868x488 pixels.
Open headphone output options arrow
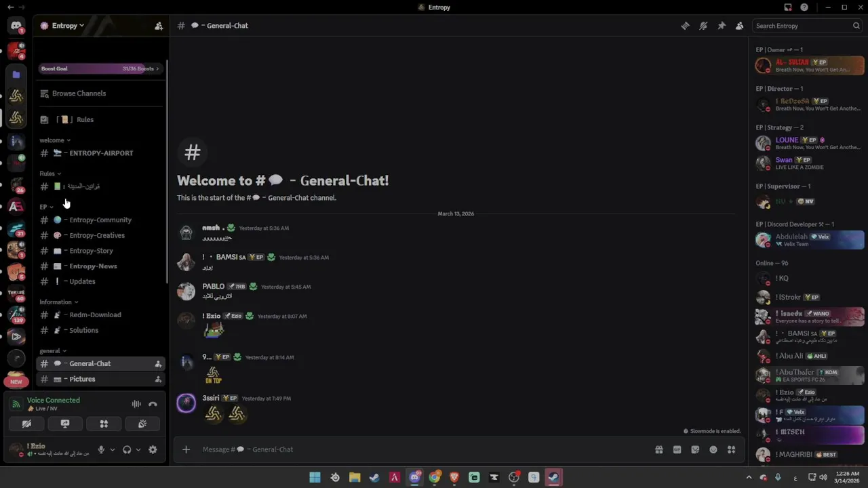click(138, 449)
